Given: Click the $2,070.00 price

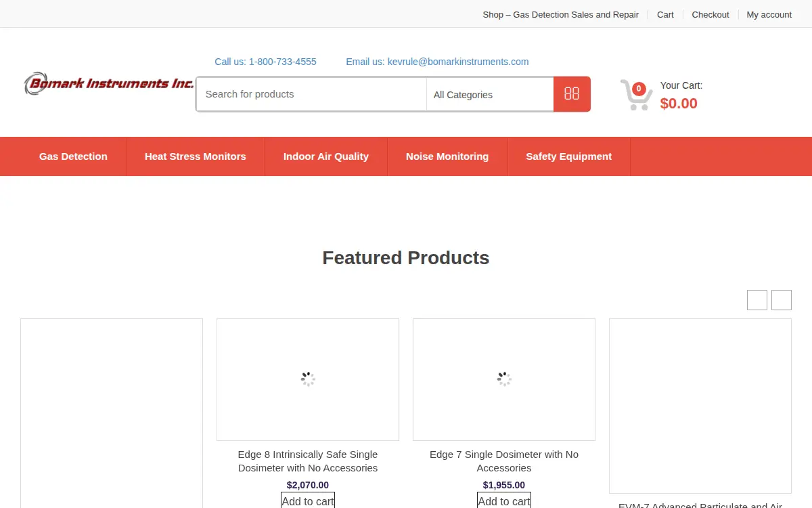Looking at the screenshot, I should (308, 485).
